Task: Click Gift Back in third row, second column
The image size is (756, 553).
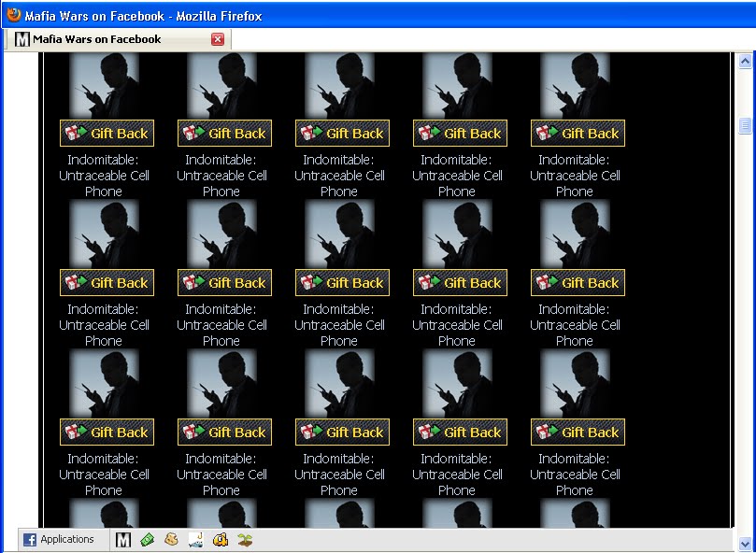Action: pyautogui.click(x=224, y=432)
